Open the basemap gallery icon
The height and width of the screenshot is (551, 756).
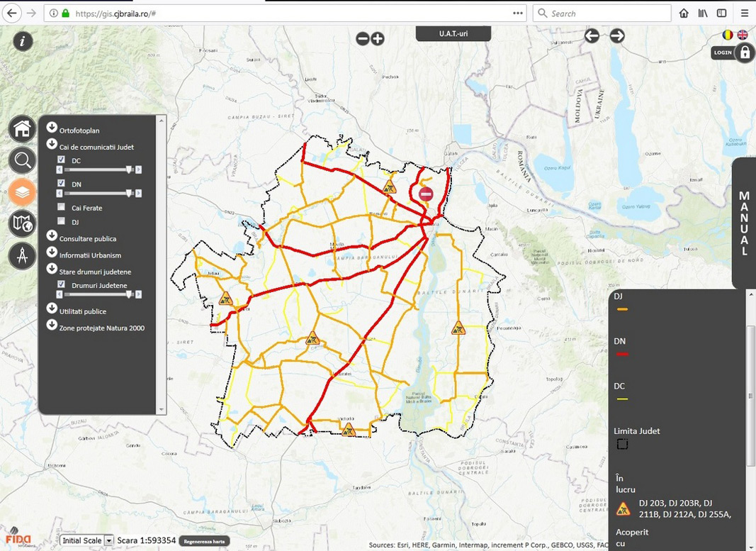(x=22, y=223)
